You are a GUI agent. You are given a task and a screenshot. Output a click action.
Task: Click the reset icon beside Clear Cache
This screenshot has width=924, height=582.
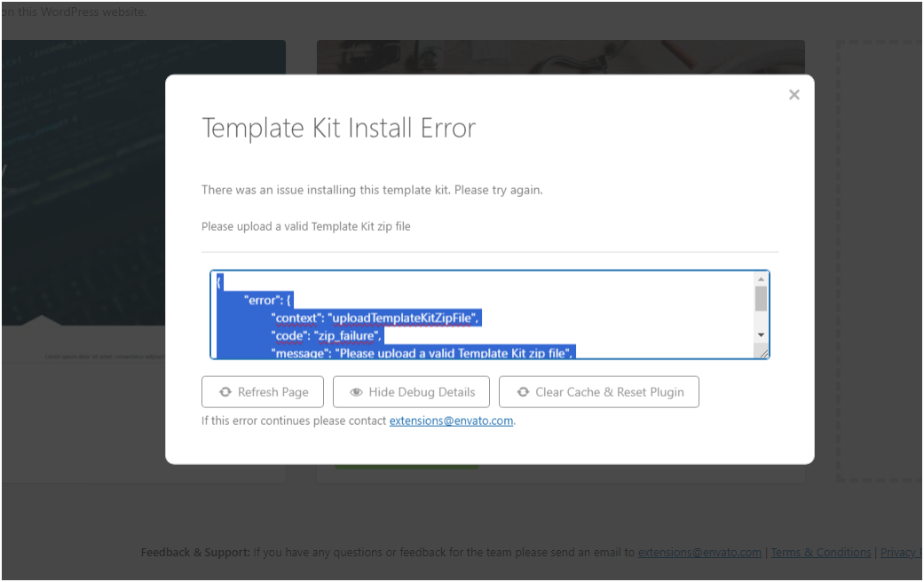[x=523, y=392]
